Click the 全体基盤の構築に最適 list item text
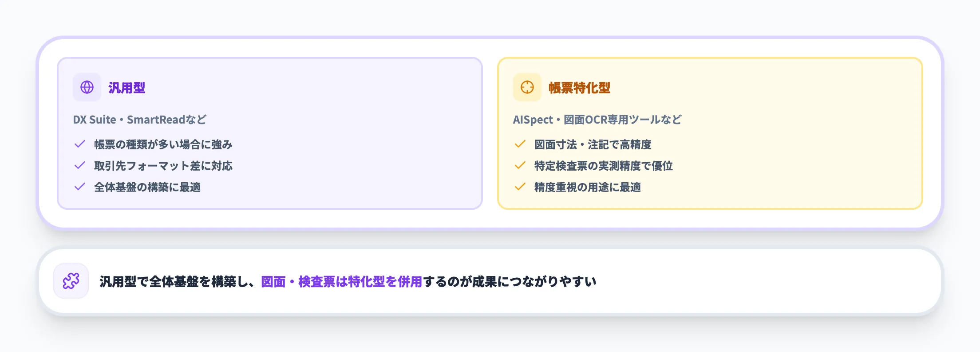Image resolution: width=980 pixels, height=352 pixels. pos(147,187)
